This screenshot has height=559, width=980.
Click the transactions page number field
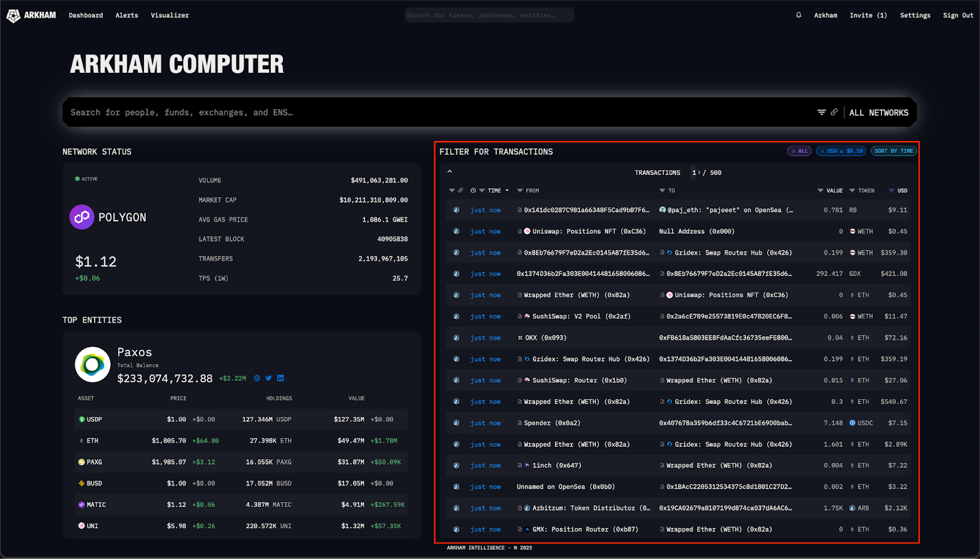point(694,173)
